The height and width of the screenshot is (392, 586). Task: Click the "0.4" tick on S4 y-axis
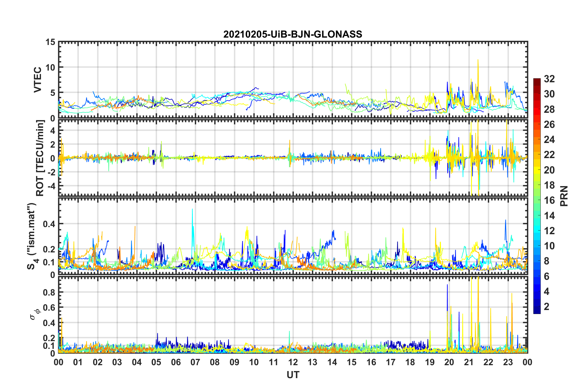click(49, 224)
